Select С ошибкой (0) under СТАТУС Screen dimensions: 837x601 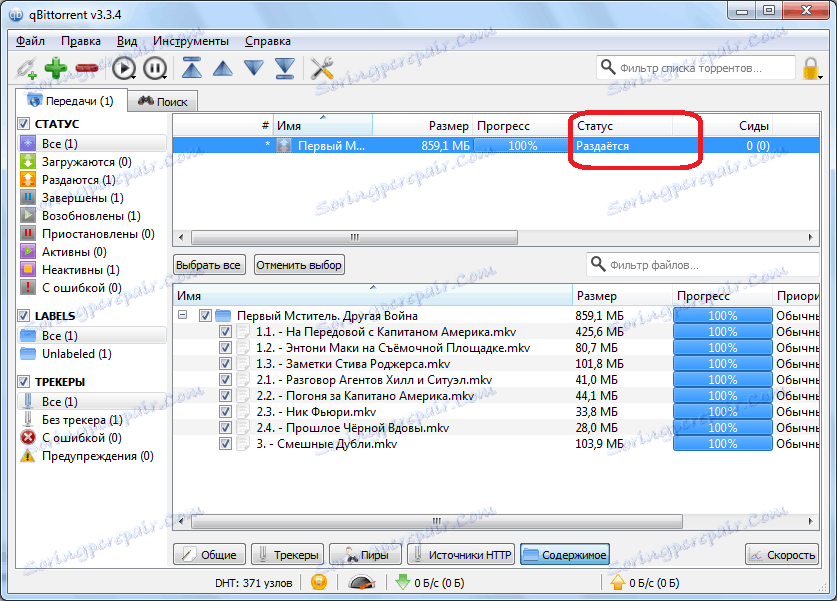(x=92, y=288)
